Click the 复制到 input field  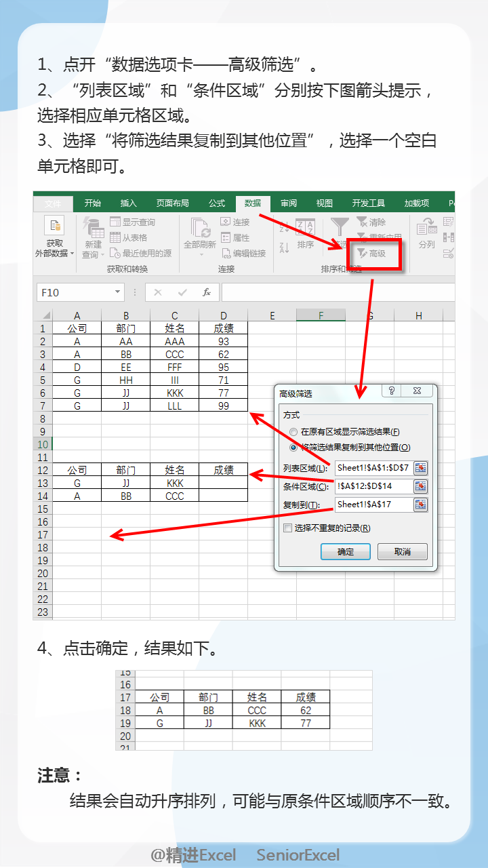(373, 505)
